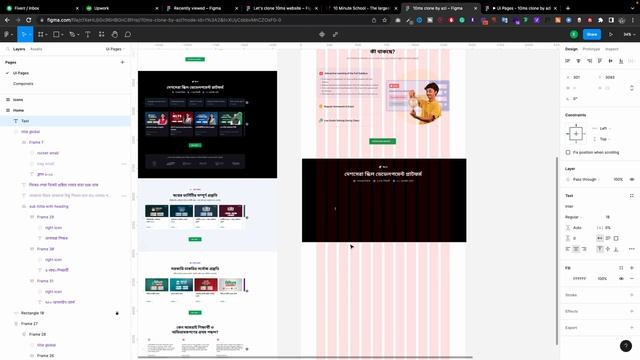
Task: Click the present play icon
Action: pos(611,35)
